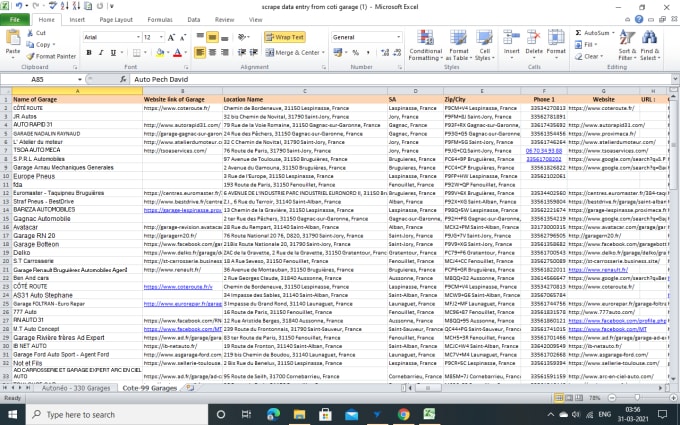Open Conditional Formatting
Image resolution: width=680 pixels, height=425 pixels.
tap(425, 45)
